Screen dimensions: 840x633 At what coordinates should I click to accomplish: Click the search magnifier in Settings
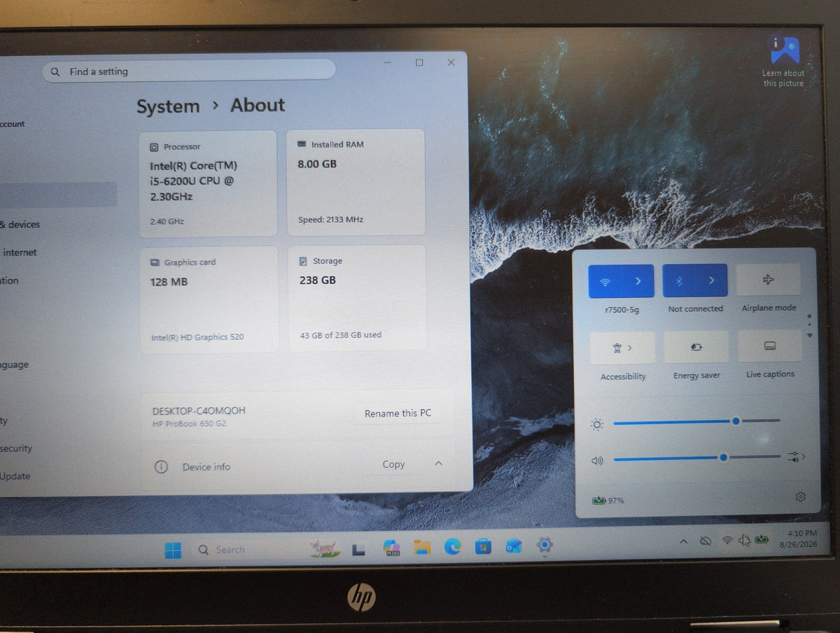click(x=55, y=71)
